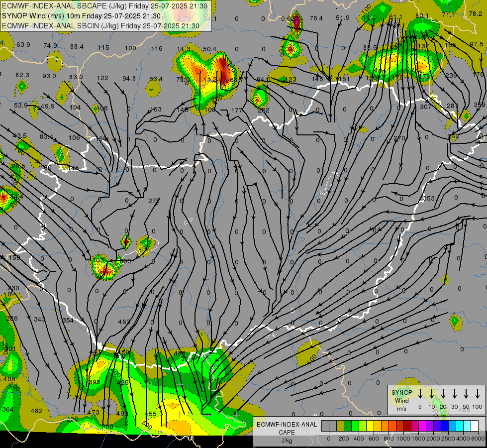
Task: Click the 63.9 value on the map
Action: pyautogui.click(x=23, y=45)
